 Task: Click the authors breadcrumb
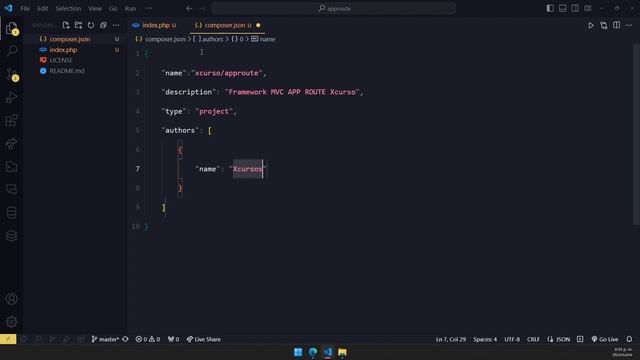[208, 39]
